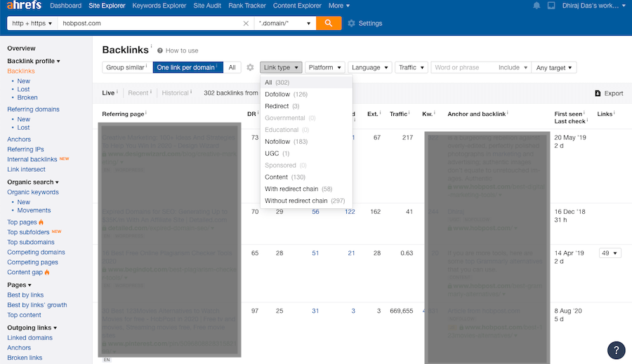
Task: Open Referring IPs in sidebar
Action: (x=25, y=149)
